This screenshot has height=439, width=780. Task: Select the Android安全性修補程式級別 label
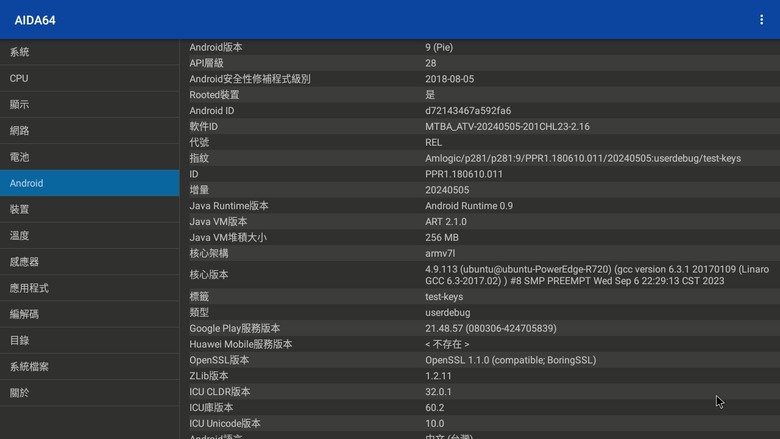[250, 79]
